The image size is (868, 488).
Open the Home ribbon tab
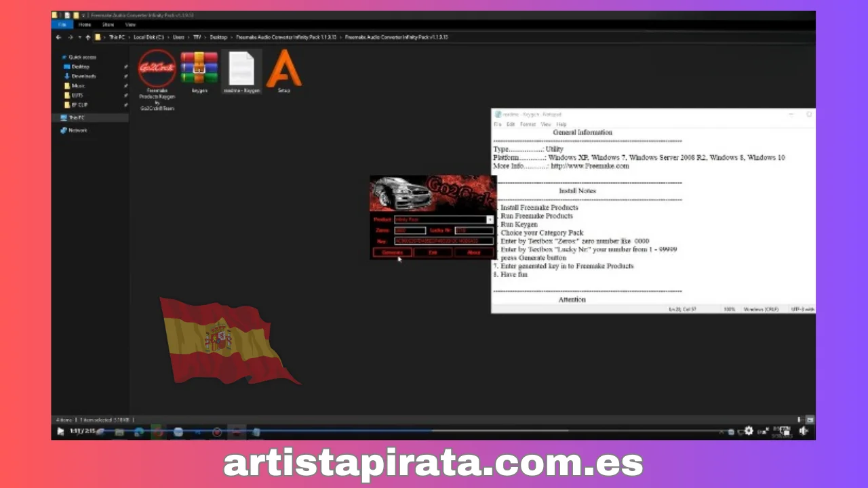tap(85, 24)
